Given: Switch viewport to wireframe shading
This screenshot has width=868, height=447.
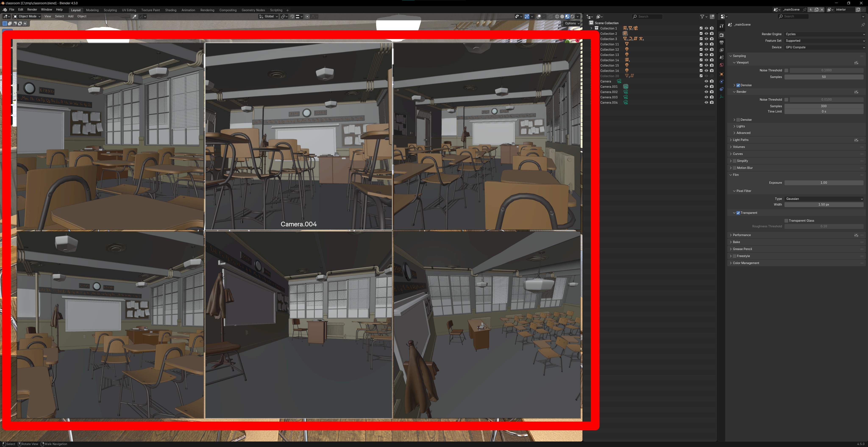Looking at the screenshot, I should 557,17.
